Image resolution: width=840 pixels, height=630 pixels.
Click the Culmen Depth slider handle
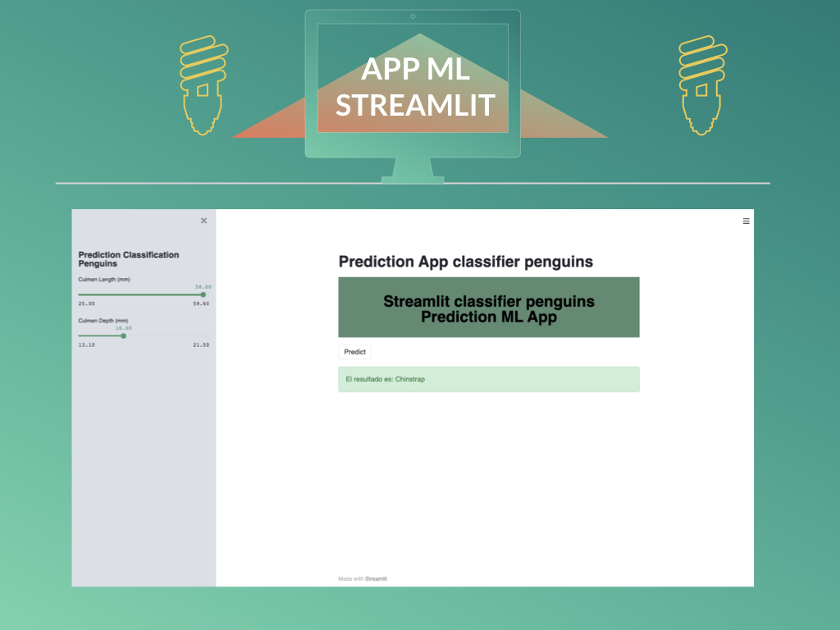(124, 336)
